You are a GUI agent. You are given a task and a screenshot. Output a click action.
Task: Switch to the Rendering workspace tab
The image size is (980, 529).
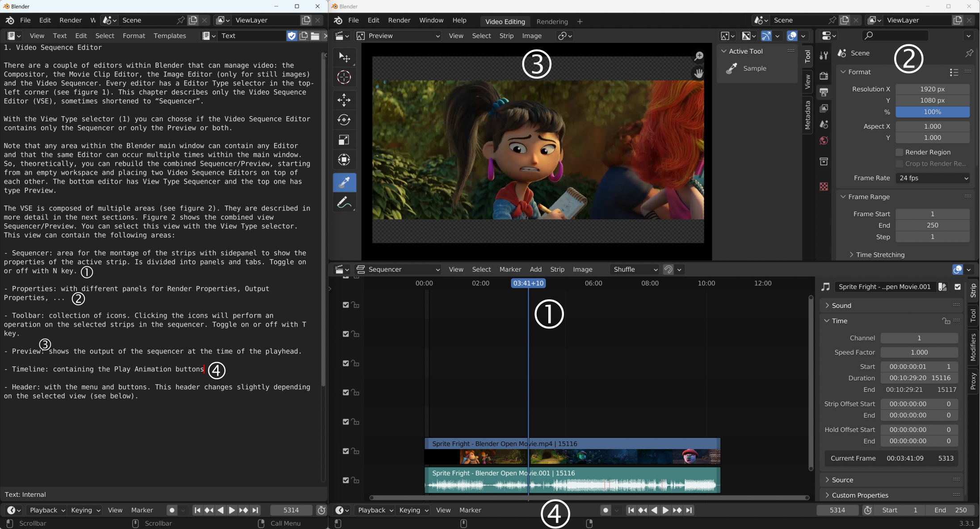pyautogui.click(x=552, y=21)
